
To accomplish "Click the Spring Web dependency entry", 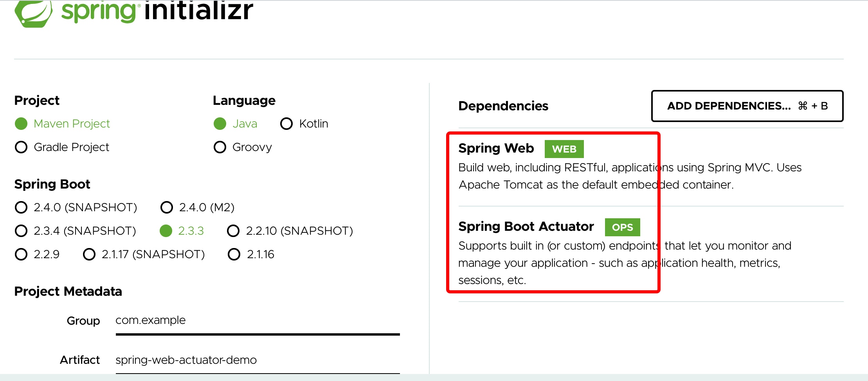I will click(651, 166).
